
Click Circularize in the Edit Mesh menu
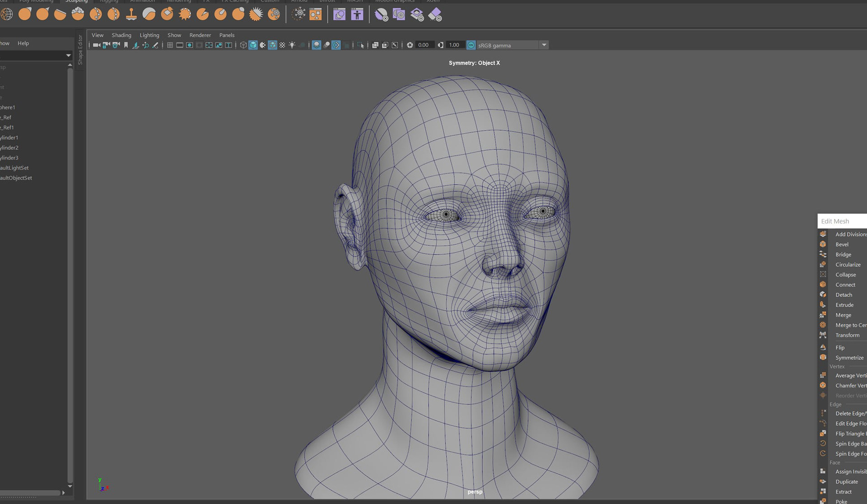click(848, 265)
